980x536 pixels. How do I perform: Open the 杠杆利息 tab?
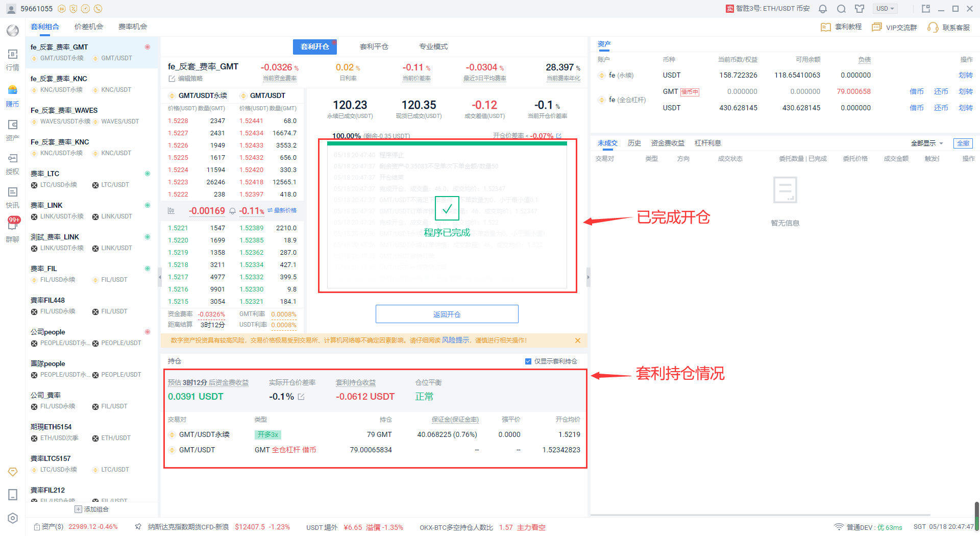708,143
